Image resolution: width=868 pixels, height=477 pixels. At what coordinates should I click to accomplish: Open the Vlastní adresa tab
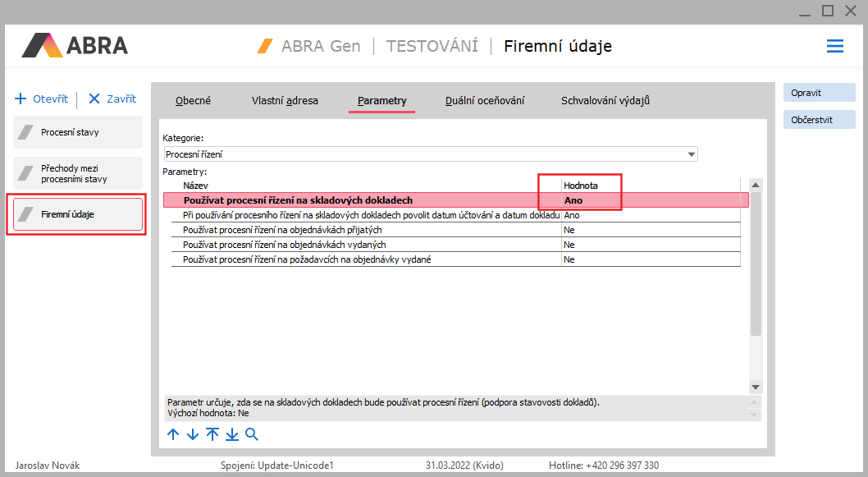(285, 101)
